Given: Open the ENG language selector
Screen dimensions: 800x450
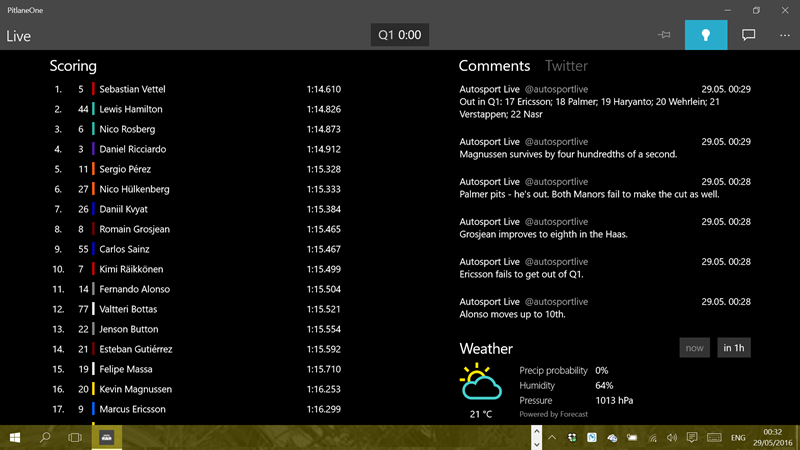Looking at the screenshot, I should (x=740, y=438).
